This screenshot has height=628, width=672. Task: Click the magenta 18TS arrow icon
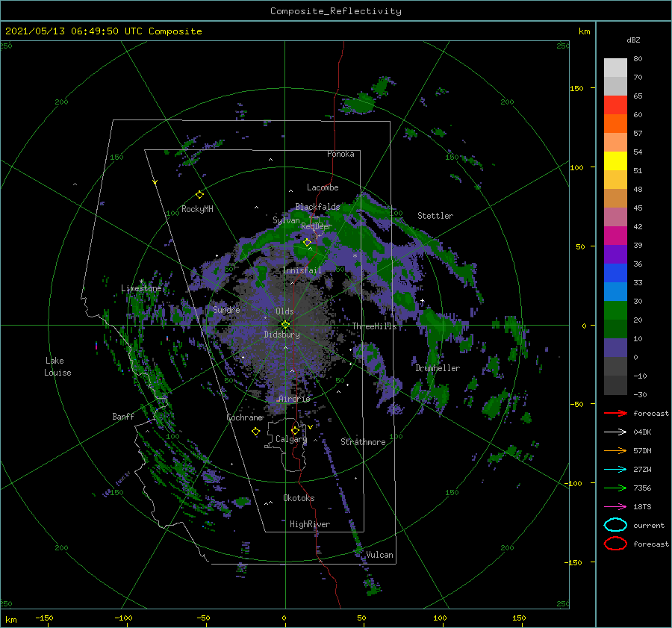(615, 507)
